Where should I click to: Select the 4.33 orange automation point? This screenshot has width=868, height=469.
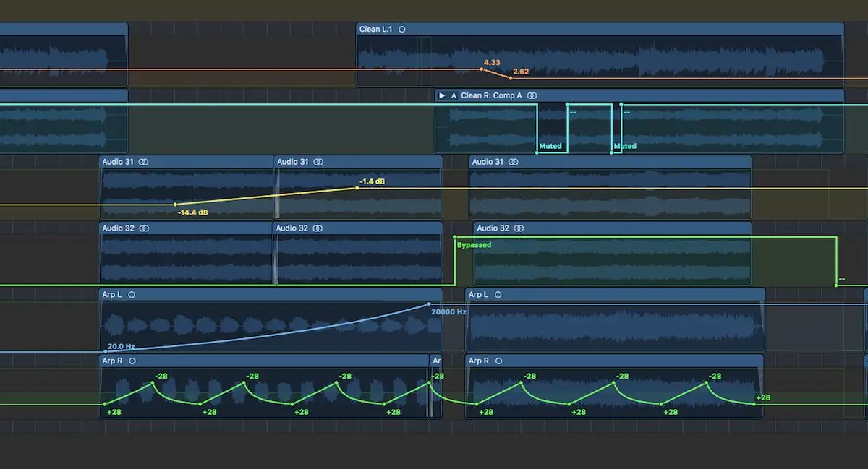(x=482, y=69)
